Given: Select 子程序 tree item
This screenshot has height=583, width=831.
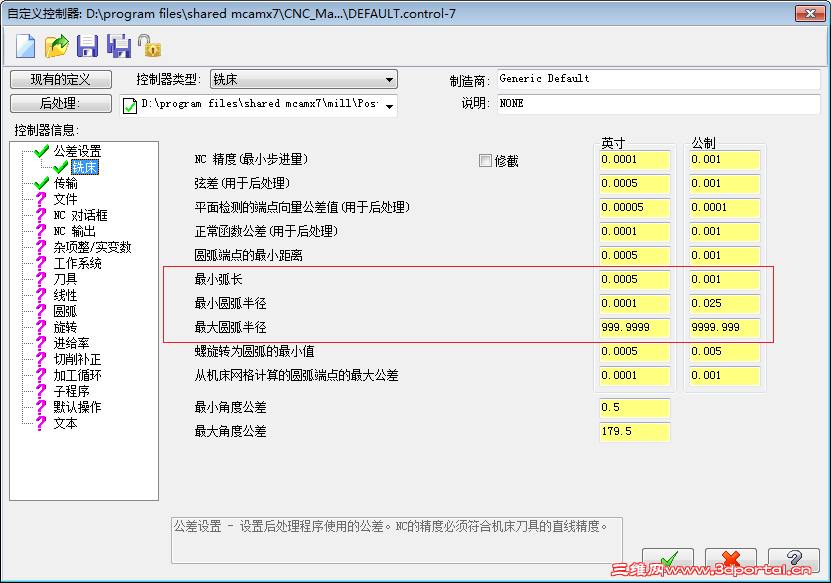Looking at the screenshot, I should (x=71, y=391).
